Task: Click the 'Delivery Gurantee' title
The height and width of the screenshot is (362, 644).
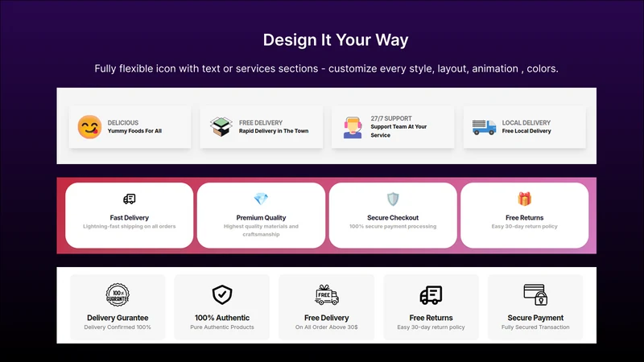Action: (118, 318)
